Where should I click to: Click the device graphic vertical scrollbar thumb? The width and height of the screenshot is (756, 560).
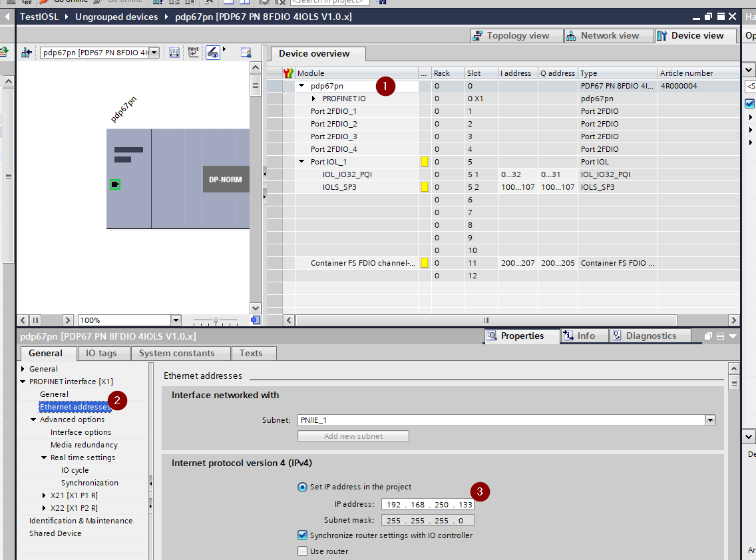pyautogui.click(x=256, y=87)
